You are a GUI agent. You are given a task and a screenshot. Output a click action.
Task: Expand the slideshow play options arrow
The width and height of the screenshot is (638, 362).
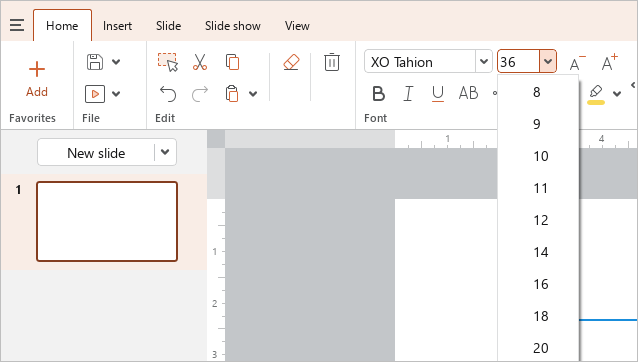(x=116, y=94)
